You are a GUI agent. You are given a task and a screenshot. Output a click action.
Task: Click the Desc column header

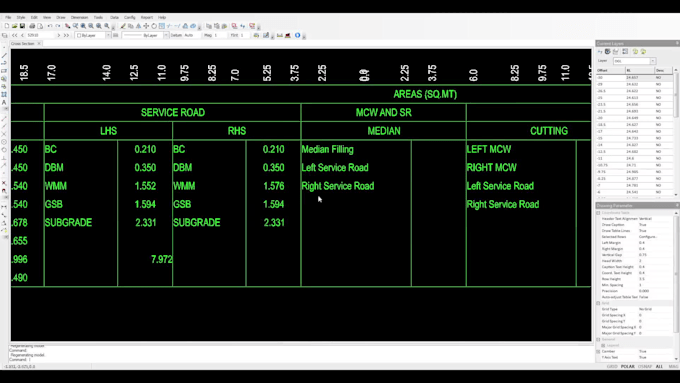[664, 70]
